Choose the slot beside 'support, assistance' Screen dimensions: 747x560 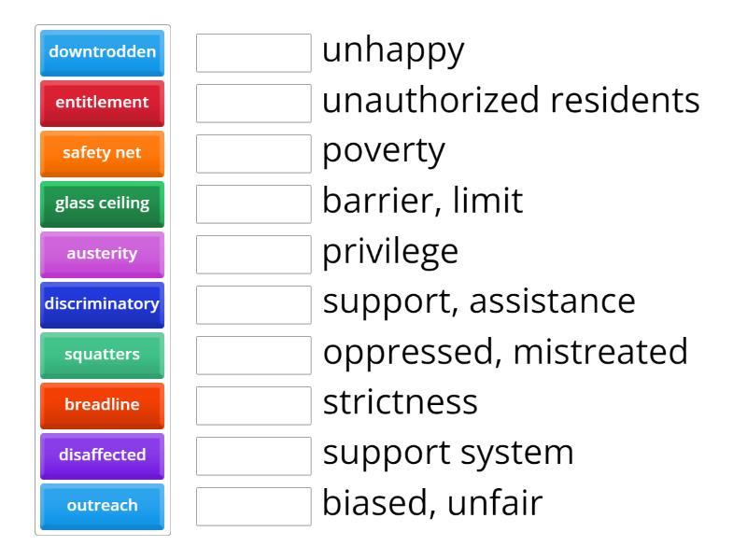coord(253,305)
